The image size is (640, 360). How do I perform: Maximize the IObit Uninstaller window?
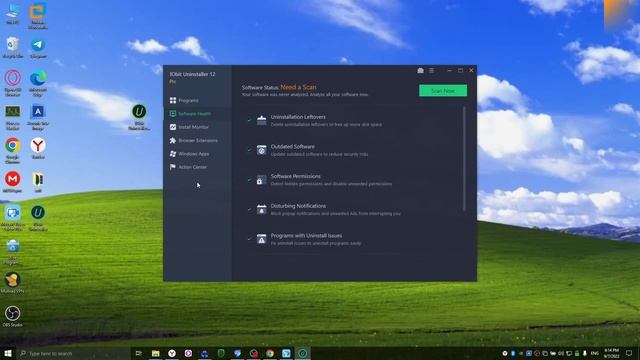coord(460,71)
